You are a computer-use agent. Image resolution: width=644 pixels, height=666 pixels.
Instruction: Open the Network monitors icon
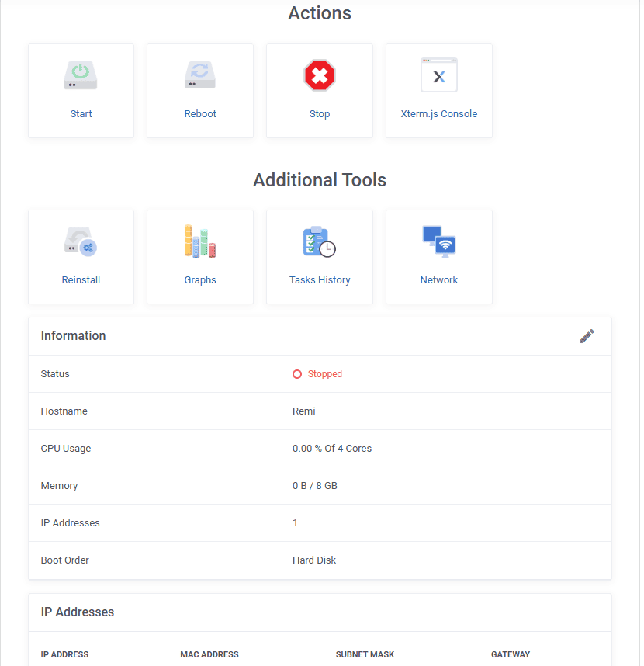coord(439,241)
